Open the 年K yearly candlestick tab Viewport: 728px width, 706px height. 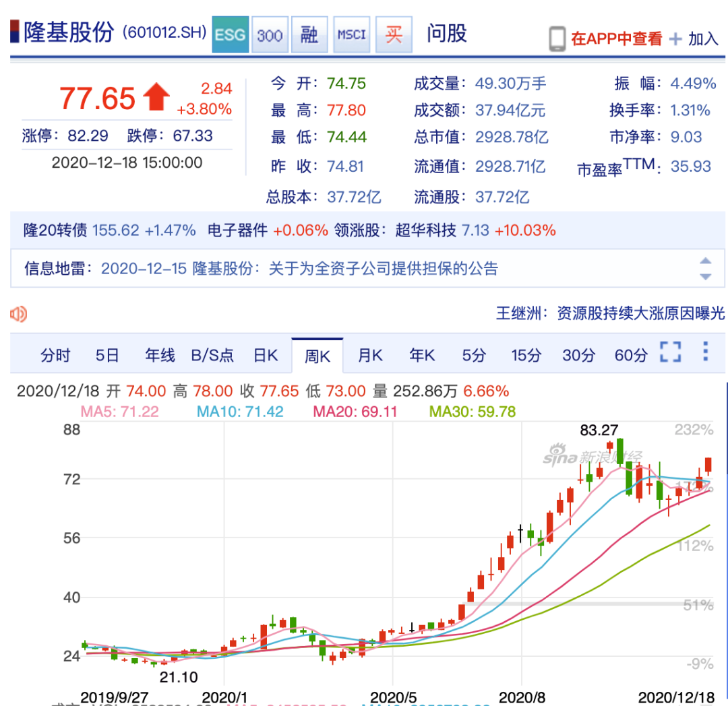tap(422, 355)
